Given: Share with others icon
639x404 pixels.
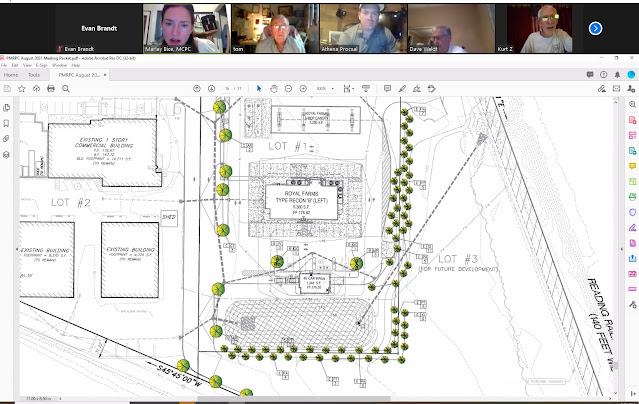Looking at the screenshot, I should pyautogui.click(x=631, y=88).
